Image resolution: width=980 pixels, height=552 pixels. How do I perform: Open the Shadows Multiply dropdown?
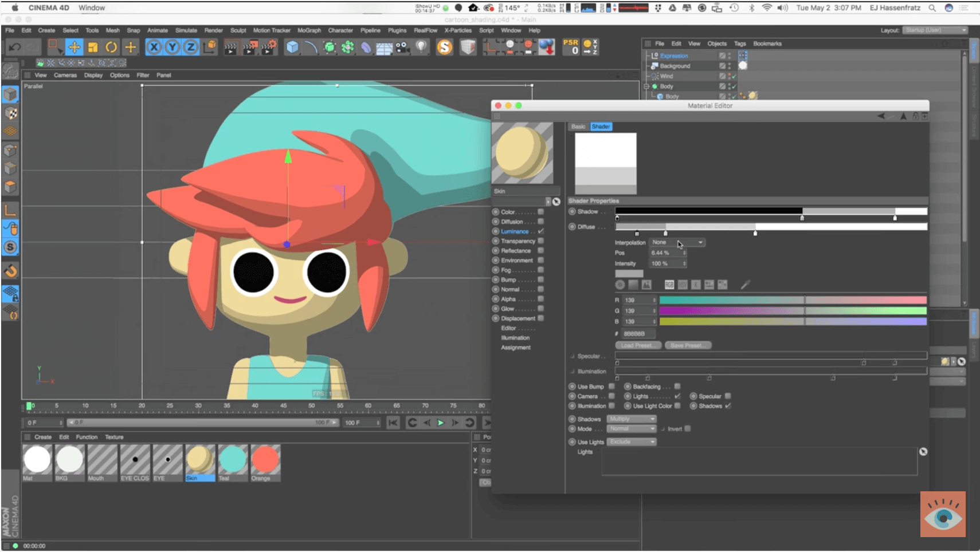point(632,419)
